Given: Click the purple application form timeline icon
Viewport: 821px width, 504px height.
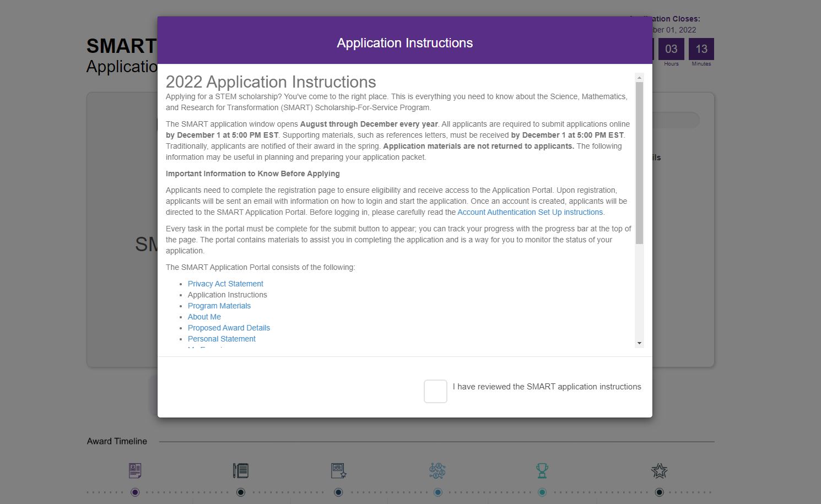Looking at the screenshot, I should point(135,470).
